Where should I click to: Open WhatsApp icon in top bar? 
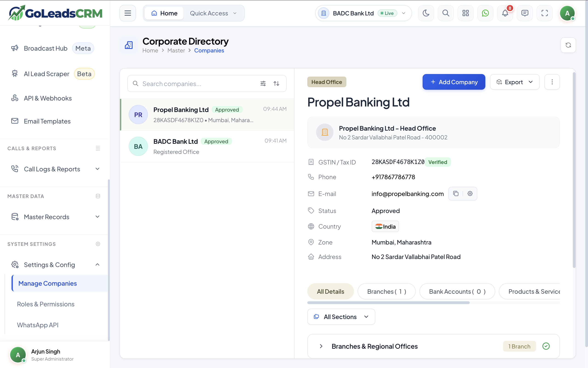485,13
